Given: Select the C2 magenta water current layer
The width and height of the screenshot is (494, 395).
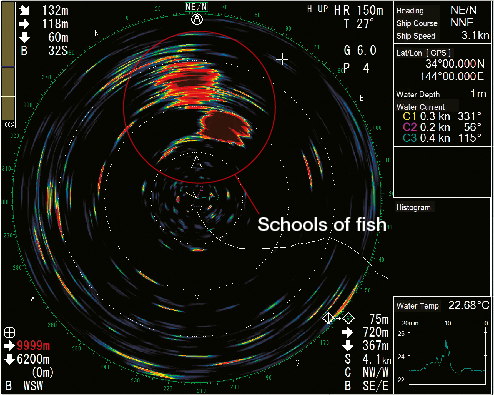Looking at the screenshot, I should (442, 127).
